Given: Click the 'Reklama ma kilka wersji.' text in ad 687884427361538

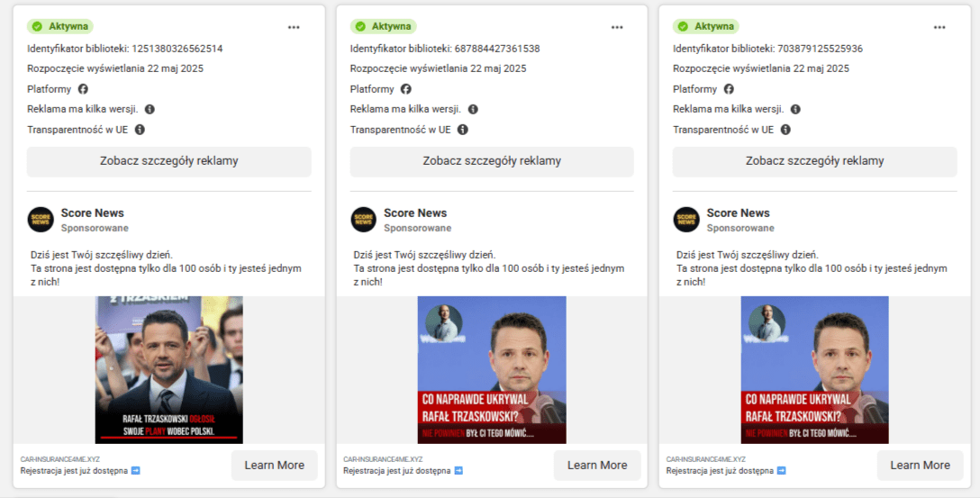Looking at the screenshot, I should (405, 109).
